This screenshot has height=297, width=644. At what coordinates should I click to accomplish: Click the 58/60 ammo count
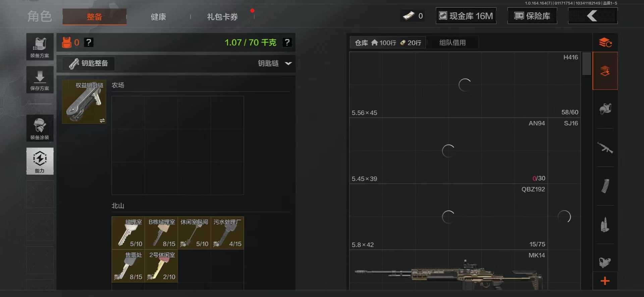(x=570, y=112)
